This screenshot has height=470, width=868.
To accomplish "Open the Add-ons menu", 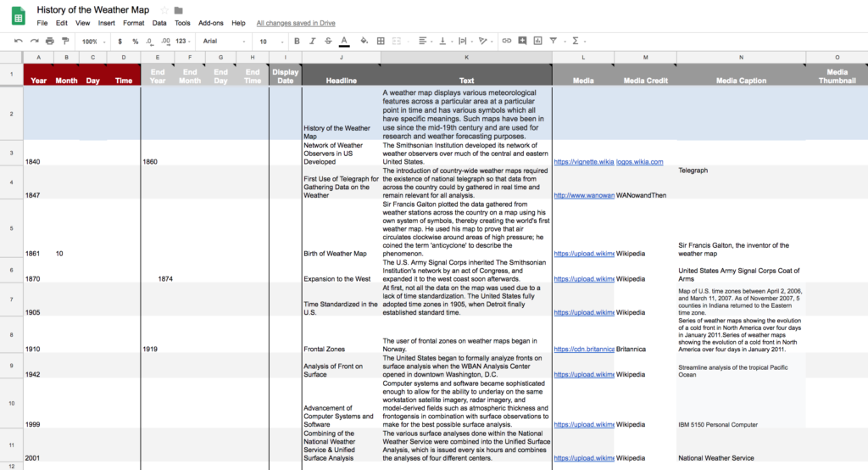I will [211, 23].
